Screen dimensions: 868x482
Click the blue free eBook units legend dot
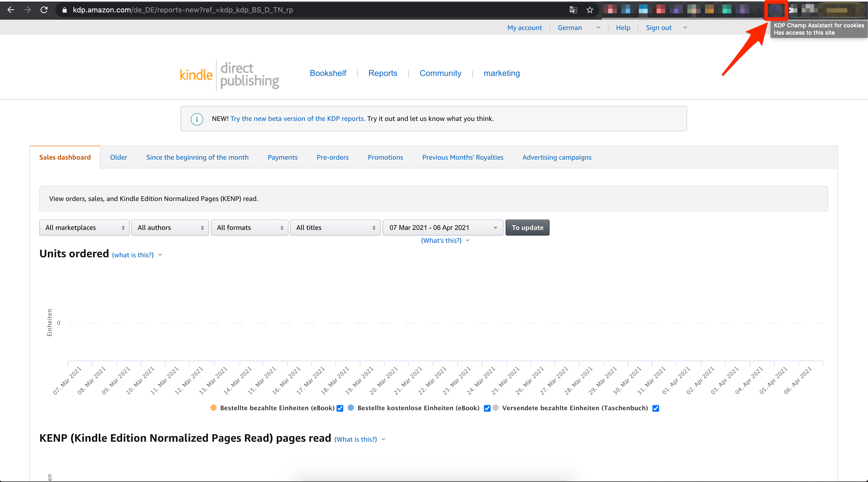coord(351,408)
